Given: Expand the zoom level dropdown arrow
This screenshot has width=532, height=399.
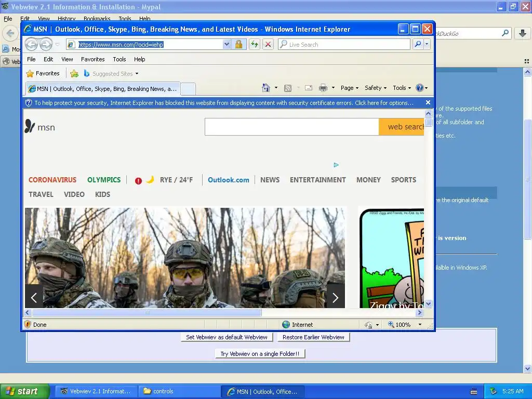Looking at the screenshot, I should click(420, 325).
